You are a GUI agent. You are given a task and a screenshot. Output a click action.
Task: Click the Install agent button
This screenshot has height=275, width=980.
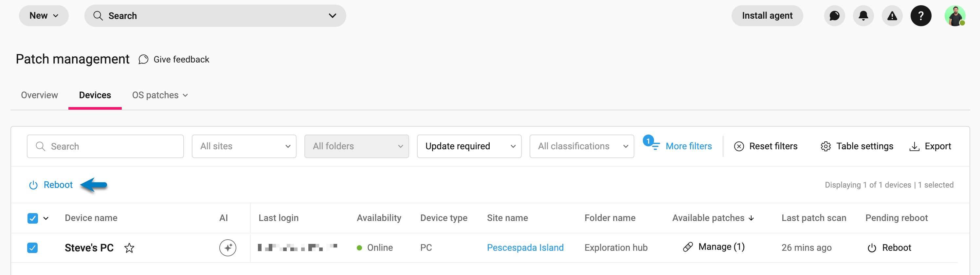(767, 16)
